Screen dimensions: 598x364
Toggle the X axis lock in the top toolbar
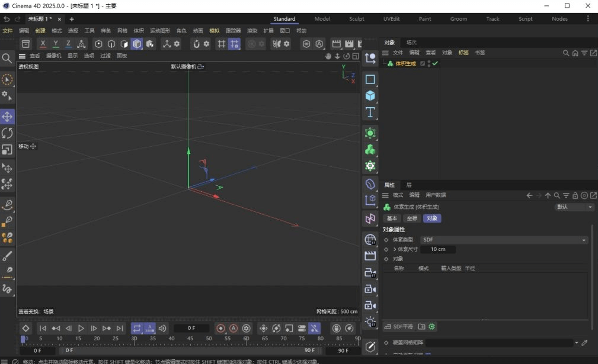[43, 43]
